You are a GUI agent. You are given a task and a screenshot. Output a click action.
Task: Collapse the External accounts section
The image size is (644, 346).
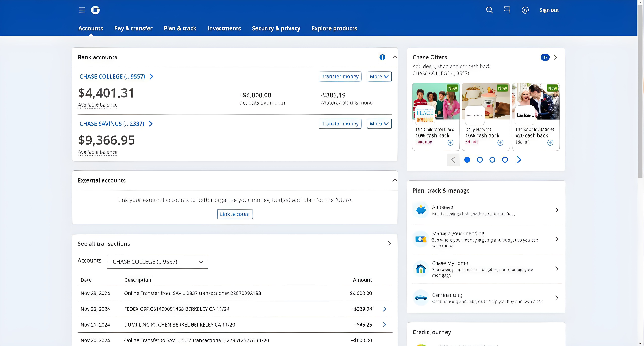(395, 180)
